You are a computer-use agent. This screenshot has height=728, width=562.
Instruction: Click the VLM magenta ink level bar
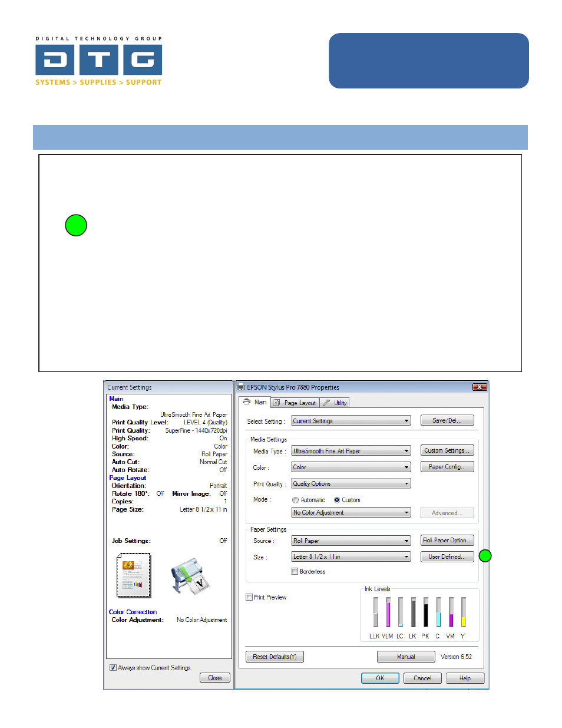pyautogui.click(x=388, y=612)
